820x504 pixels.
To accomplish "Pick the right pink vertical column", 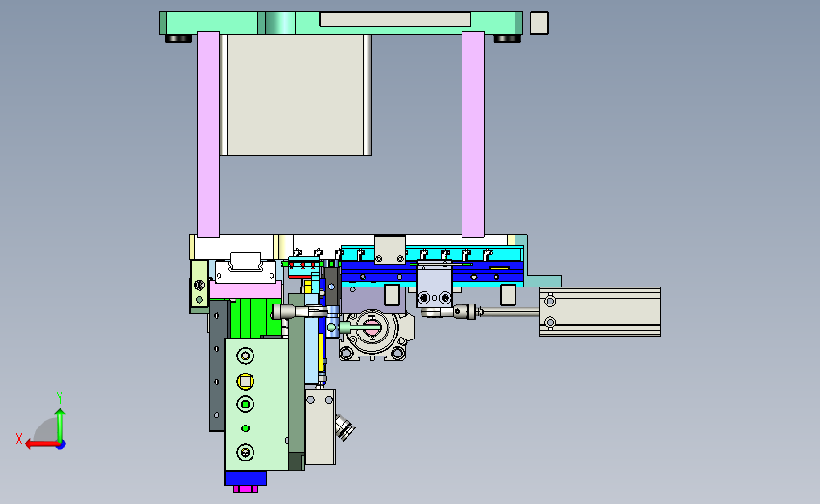I will [x=473, y=135].
